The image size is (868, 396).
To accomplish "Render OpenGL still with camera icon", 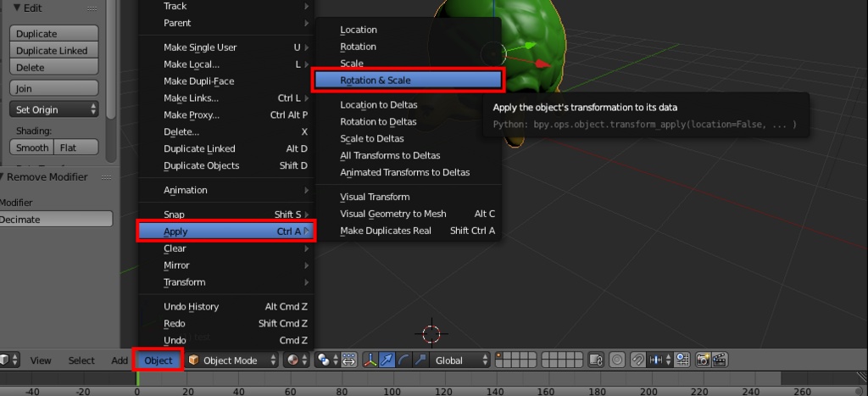I will [703, 360].
